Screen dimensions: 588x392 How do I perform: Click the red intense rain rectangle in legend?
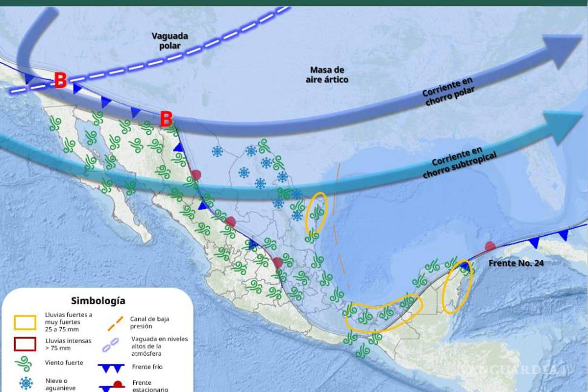point(25,344)
